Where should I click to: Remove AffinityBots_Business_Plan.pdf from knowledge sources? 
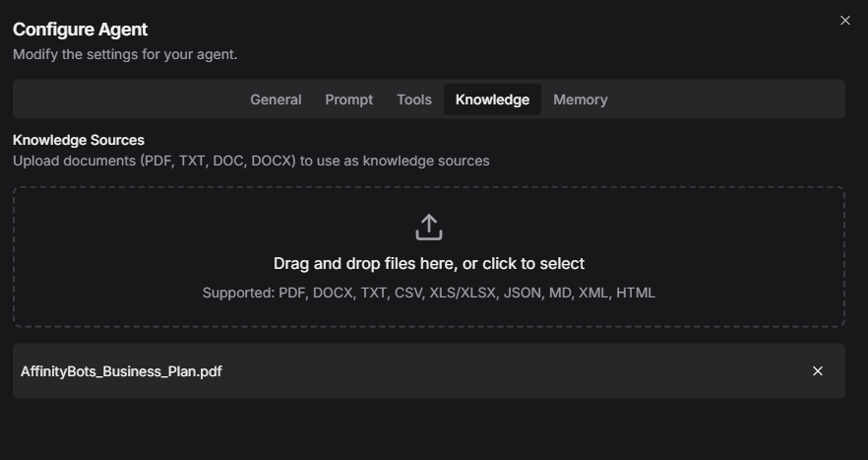click(x=817, y=371)
